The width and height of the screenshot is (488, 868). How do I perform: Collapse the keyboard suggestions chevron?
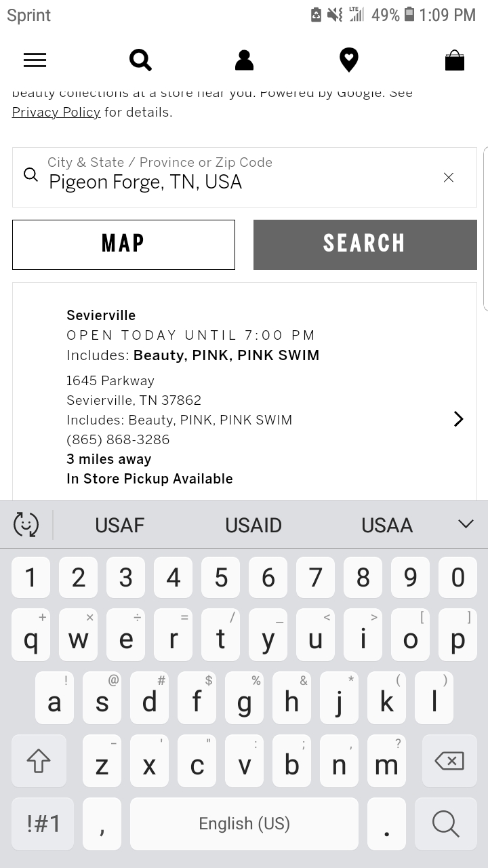(x=466, y=524)
